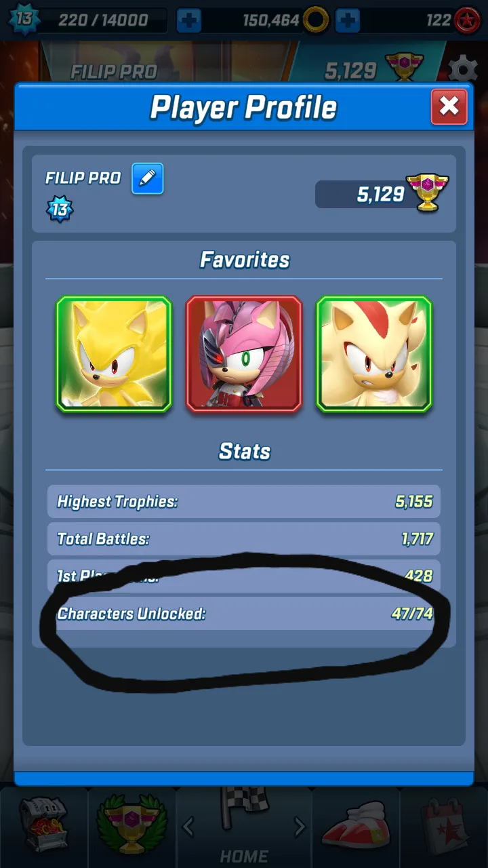Open the calendar events tab

[444, 825]
